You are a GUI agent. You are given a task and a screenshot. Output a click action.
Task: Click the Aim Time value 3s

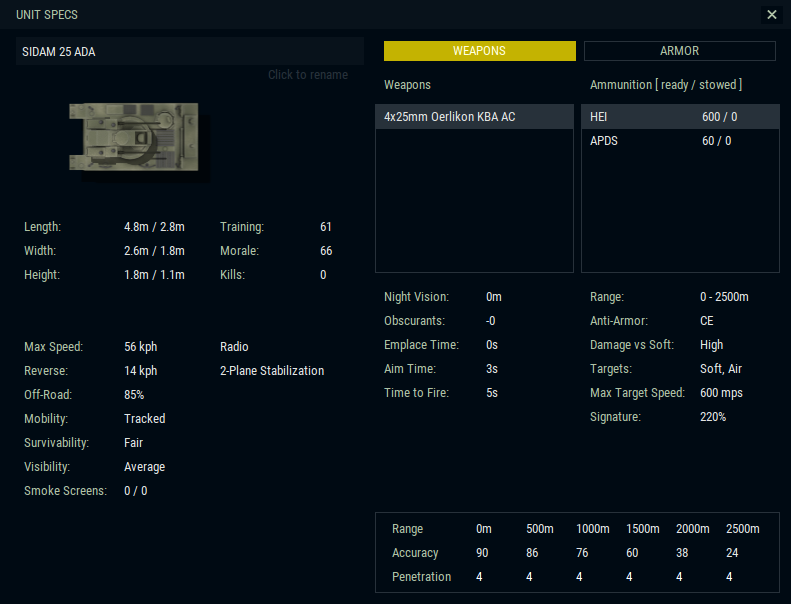coord(492,369)
